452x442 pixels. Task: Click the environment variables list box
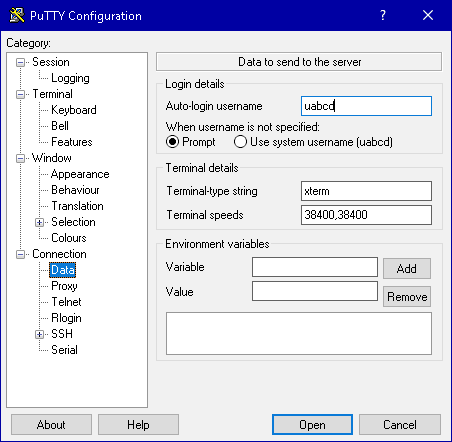pos(299,334)
